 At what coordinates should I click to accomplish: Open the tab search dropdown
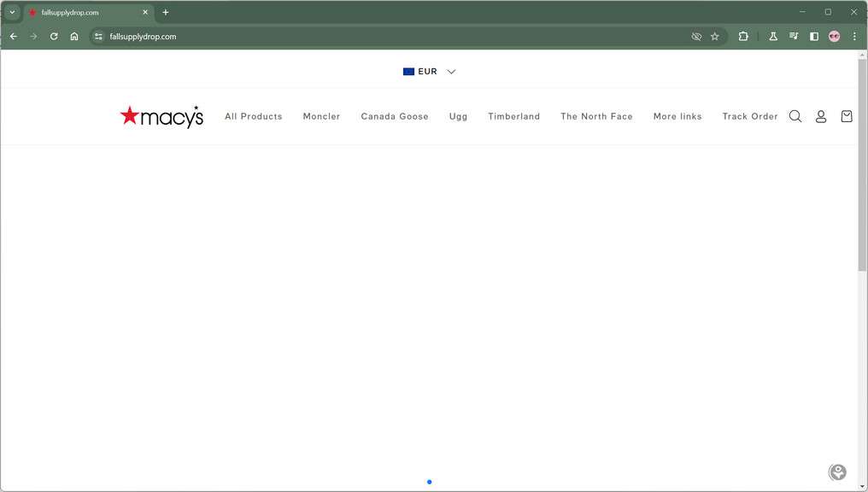[12, 12]
